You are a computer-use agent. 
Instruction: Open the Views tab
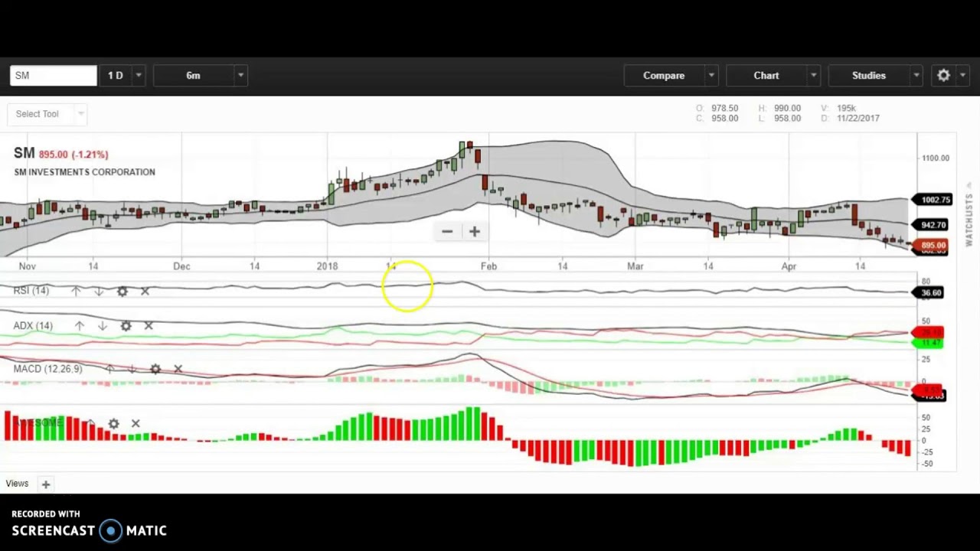click(17, 484)
